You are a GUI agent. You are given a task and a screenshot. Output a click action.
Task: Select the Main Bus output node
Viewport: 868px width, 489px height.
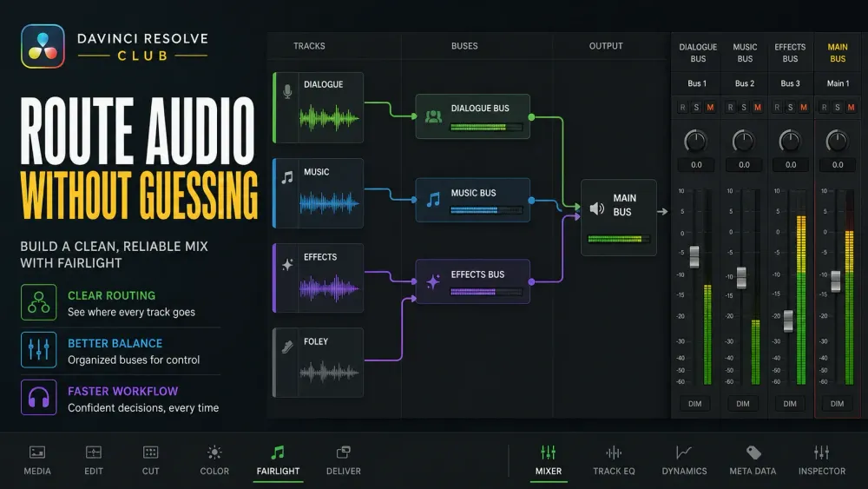(x=618, y=218)
